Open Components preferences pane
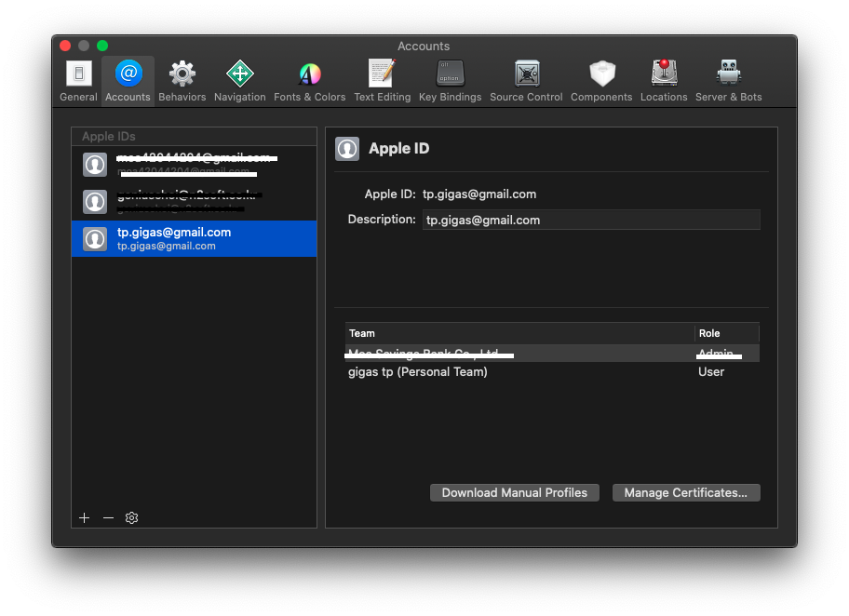Image resolution: width=849 pixels, height=616 pixels. point(601,81)
